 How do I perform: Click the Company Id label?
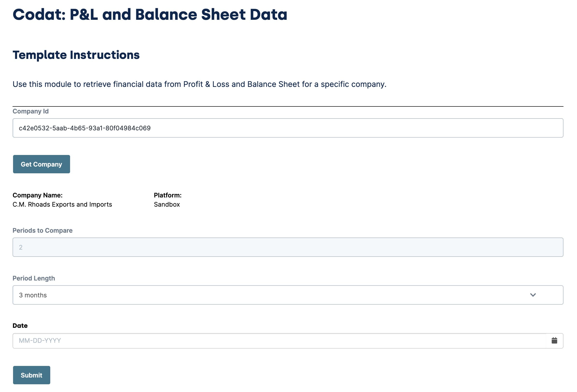[30, 111]
